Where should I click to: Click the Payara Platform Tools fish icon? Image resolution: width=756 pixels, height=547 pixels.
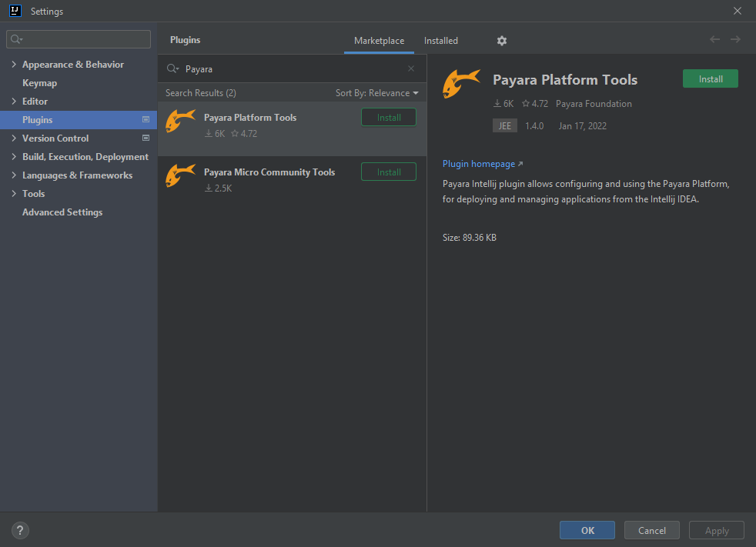pyautogui.click(x=179, y=121)
